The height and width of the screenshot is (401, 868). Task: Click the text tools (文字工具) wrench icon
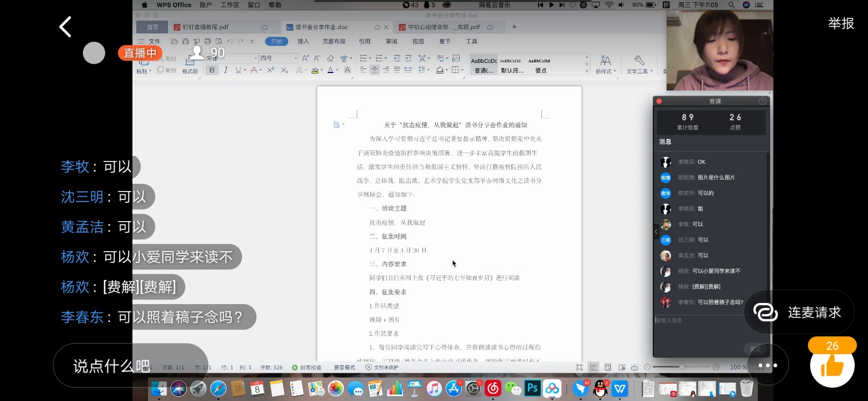[639, 60]
